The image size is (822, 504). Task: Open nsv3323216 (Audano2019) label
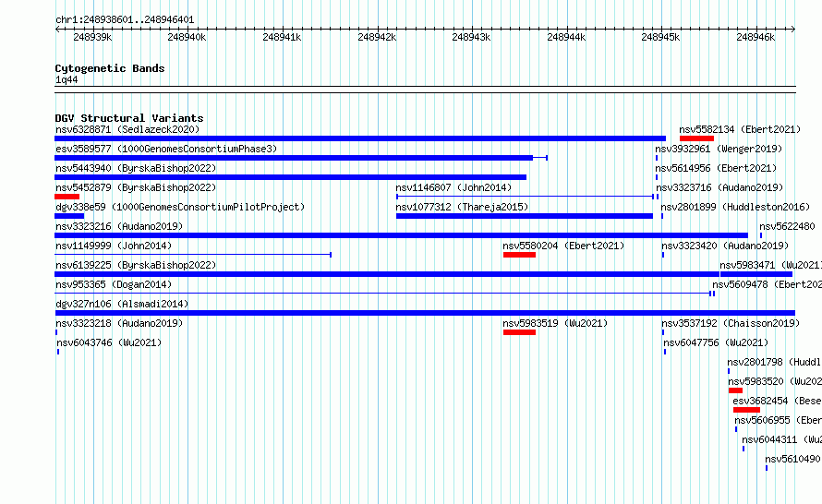[119, 226]
